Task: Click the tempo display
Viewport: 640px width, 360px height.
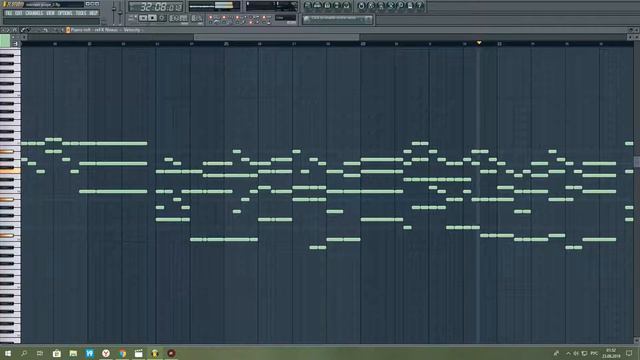Action: pos(178,18)
